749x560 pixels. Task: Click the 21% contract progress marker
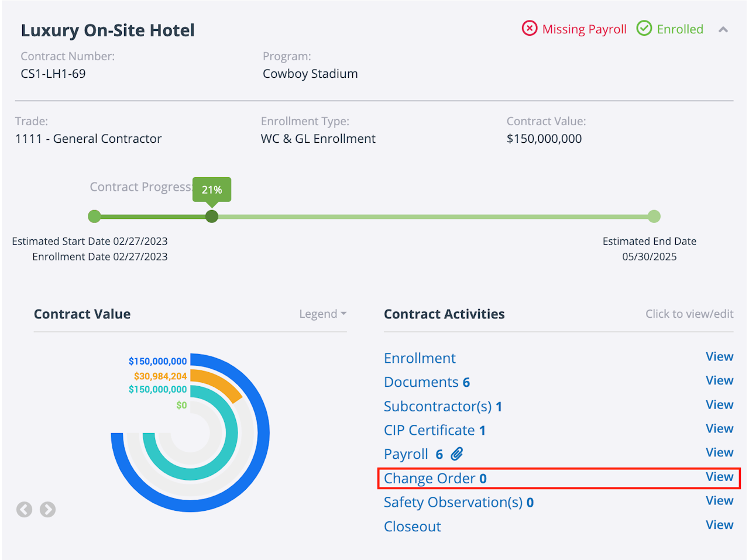[212, 217]
